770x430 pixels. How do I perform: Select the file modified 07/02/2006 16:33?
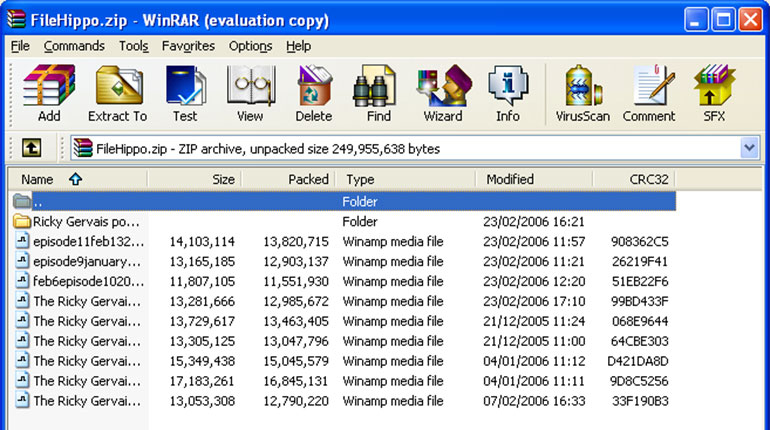342,401
